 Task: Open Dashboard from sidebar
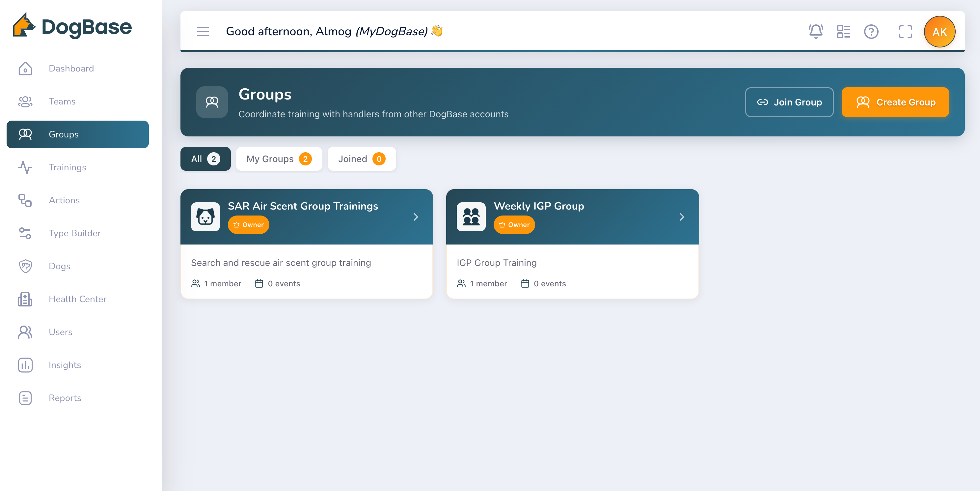pyautogui.click(x=71, y=69)
